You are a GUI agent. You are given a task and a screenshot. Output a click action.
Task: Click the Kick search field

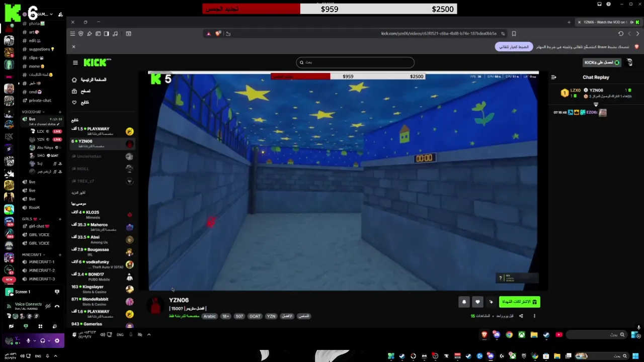pos(355,62)
